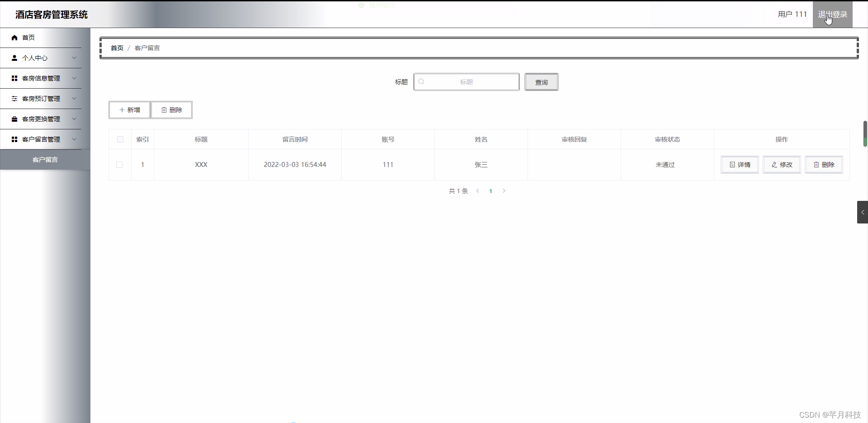Screen dimensions: 868x423
Task: Click the 客户留言 breadcrumb text
Action: (147, 48)
